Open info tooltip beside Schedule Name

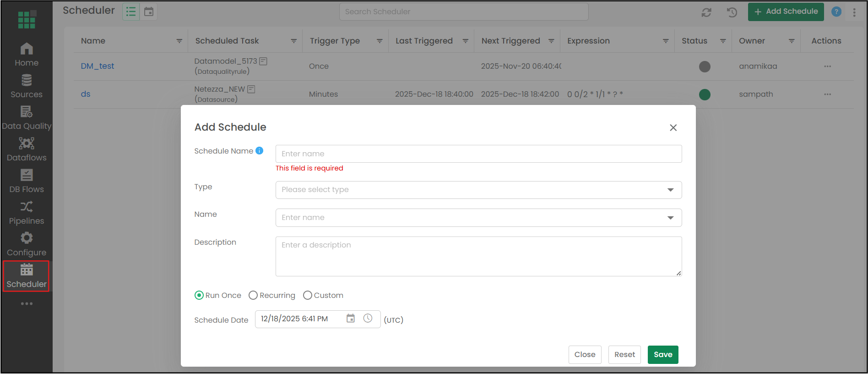[x=259, y=150]
